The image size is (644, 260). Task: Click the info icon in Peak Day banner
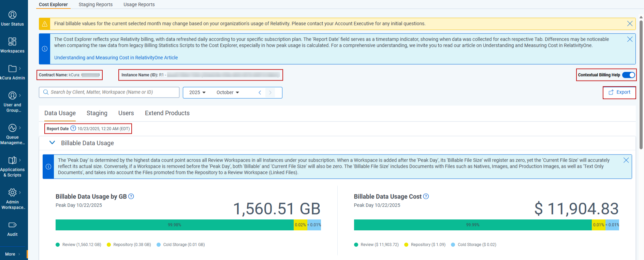48,167
